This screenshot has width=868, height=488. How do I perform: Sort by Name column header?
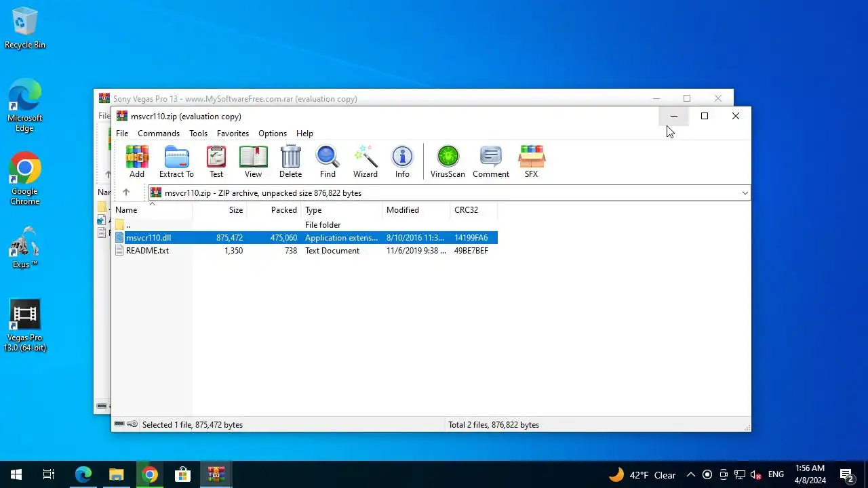(152, 210)
